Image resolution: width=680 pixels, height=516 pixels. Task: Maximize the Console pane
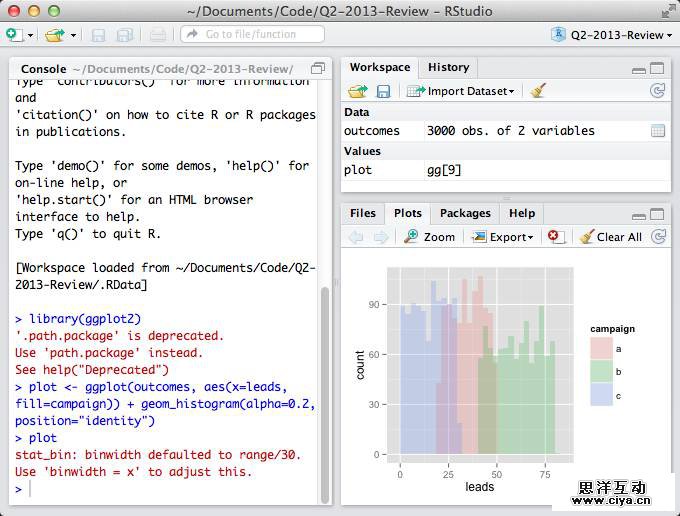pyautogui.click(x=318, y=68)
